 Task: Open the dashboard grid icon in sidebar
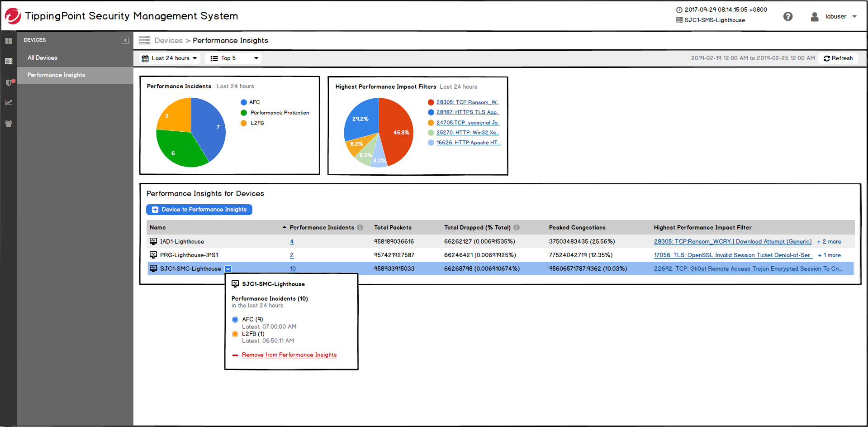click(x=9, y=41)
